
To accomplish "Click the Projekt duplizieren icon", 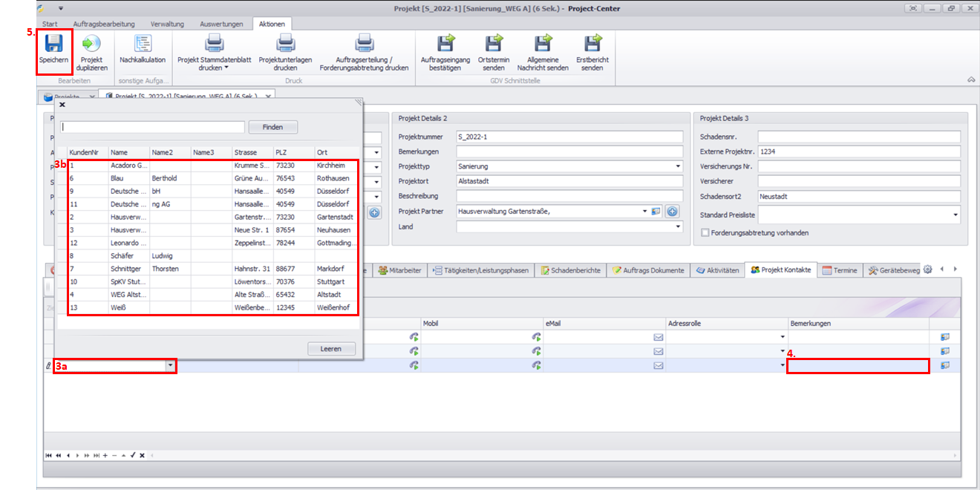I will coord(91,45).
